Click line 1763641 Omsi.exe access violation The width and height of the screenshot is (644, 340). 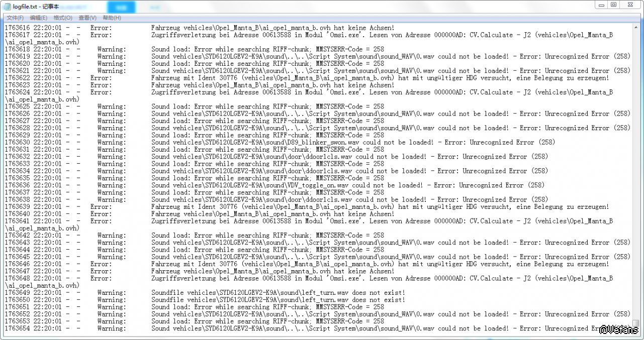pyautogui.click(x=382, y=221)
